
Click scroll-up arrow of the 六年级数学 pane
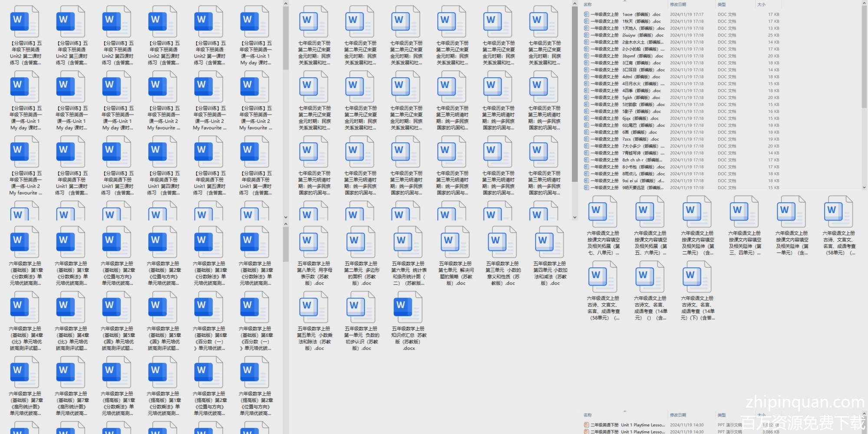(x=286, y=224)
